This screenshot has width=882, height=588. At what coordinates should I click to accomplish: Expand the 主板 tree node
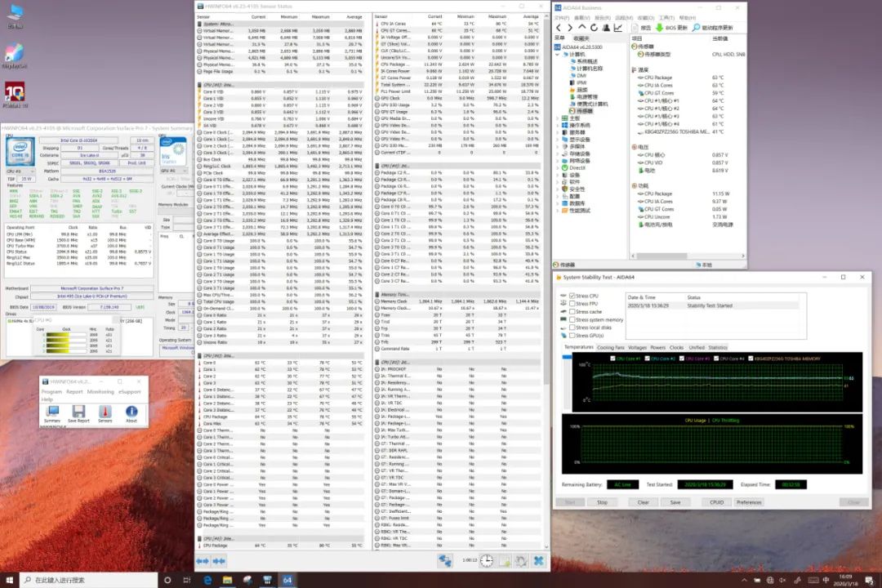pyautogui.click(x=558, y=118)
